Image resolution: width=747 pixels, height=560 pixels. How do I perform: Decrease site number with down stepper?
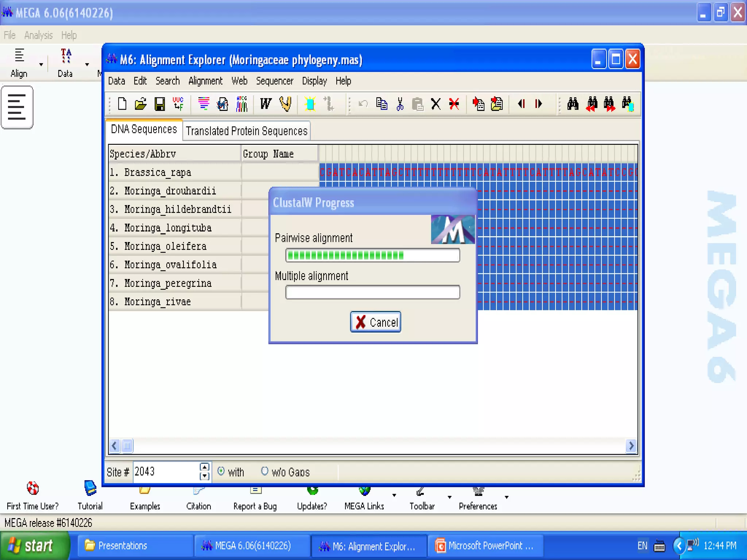coord(204,476)
